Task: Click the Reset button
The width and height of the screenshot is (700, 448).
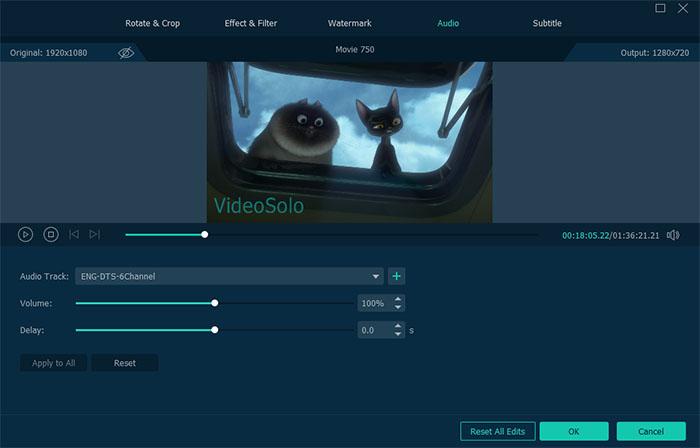Action: pyautogui.click(x=125, y=363)
